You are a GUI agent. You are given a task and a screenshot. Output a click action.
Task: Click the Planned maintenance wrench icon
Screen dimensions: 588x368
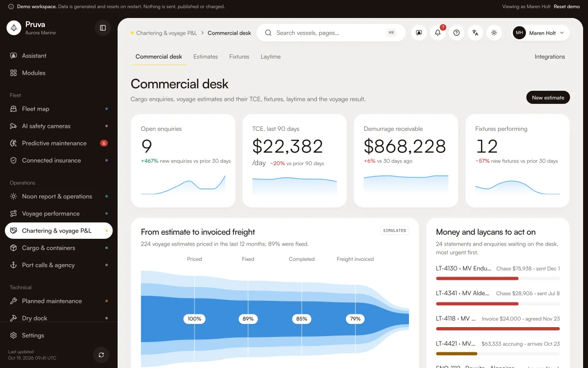click(x=13, y=301)
